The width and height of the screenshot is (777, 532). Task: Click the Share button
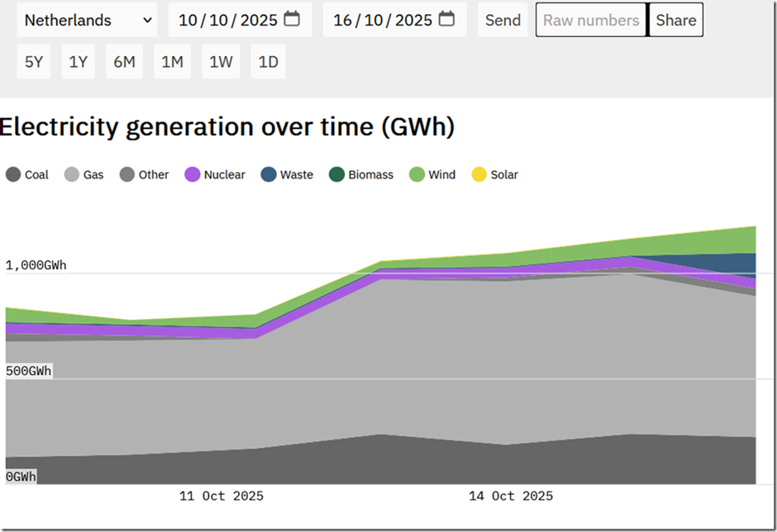[676, 20]
